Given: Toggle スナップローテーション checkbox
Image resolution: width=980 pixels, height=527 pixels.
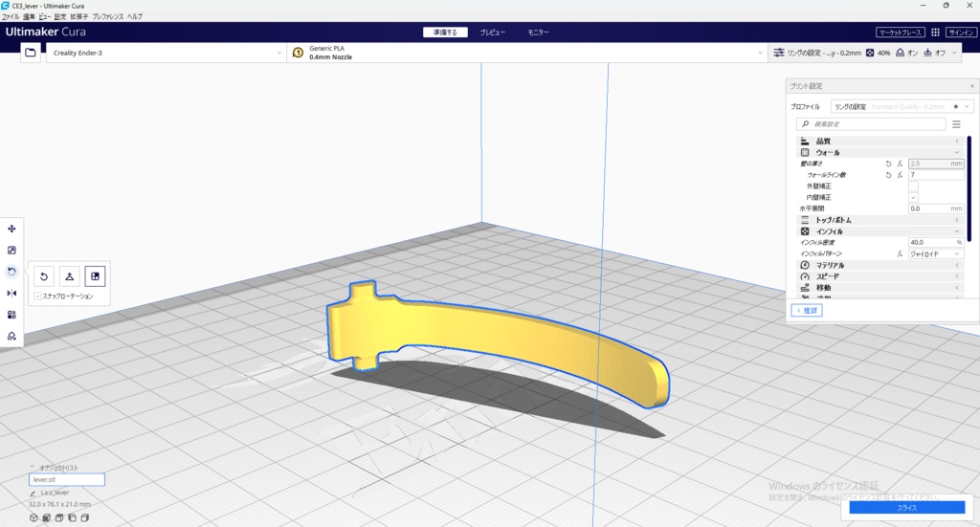Looking at the screenshot, I should click(37, 296).
